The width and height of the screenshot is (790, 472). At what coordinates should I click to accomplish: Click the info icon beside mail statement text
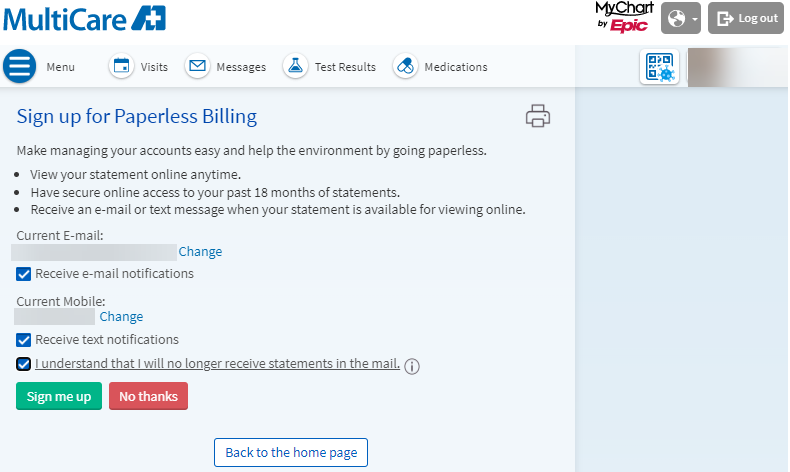412,366
